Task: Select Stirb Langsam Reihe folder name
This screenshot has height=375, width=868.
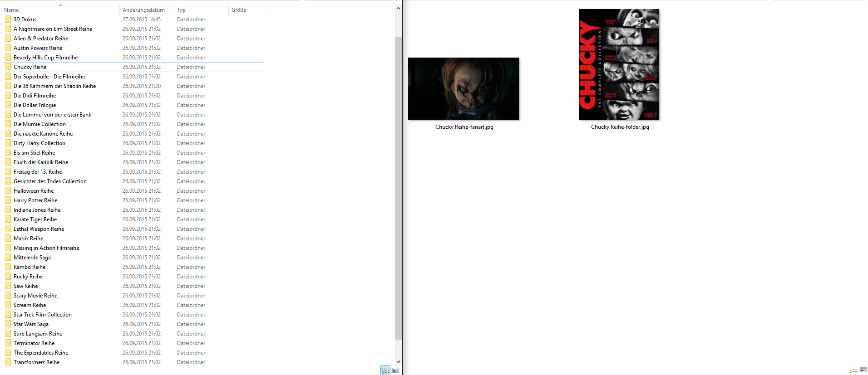Action: coord(38,334)
